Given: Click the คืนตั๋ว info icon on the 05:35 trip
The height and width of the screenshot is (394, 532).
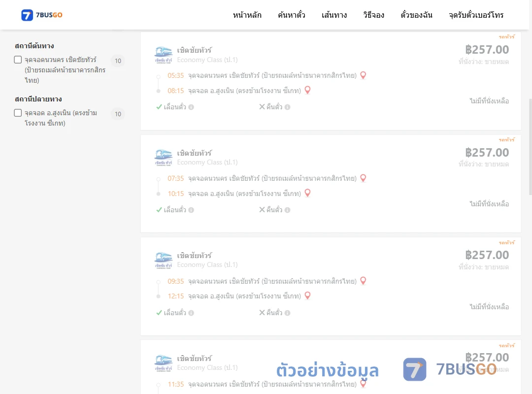Looking at the screenshot, I should (287, 107).
